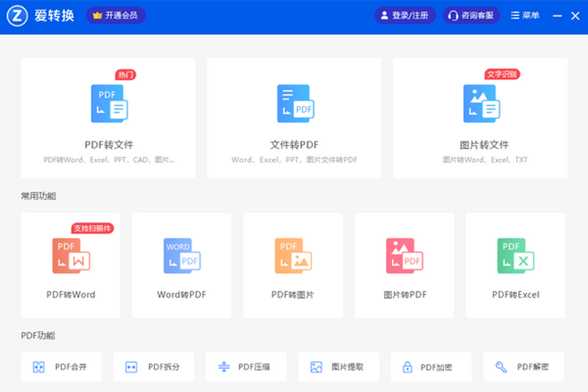Open the PDF加密 encryption tool

pyautogui.click(x=431, y=367)
